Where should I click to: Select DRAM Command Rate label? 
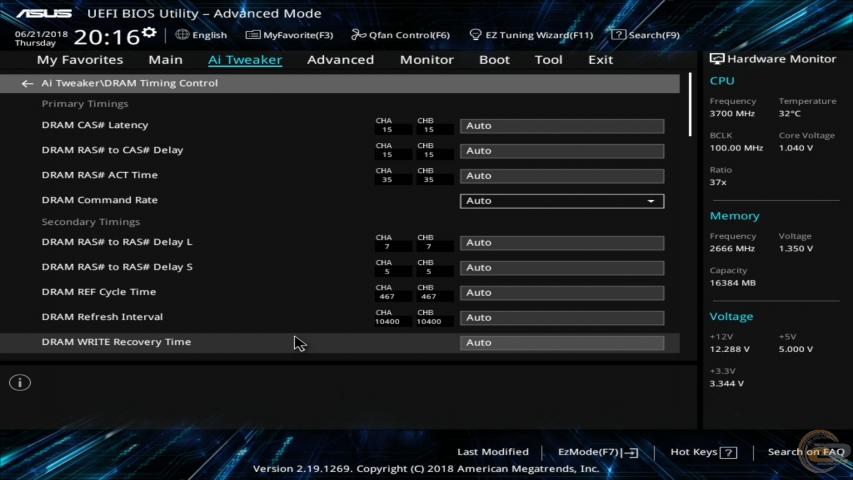[x=100, y=200]
